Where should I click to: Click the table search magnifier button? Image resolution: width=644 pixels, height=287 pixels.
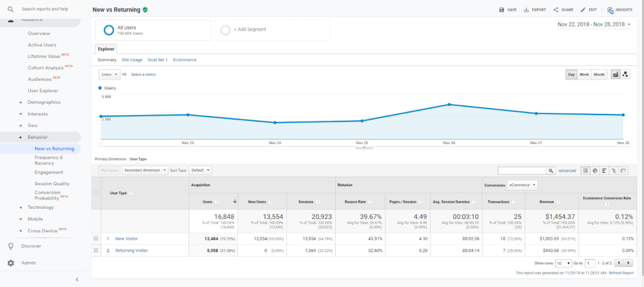pyautogui.click(x=551, y=170)
